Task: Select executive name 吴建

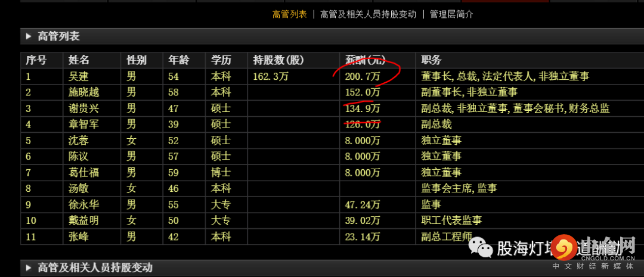Action: pos(79,76)
